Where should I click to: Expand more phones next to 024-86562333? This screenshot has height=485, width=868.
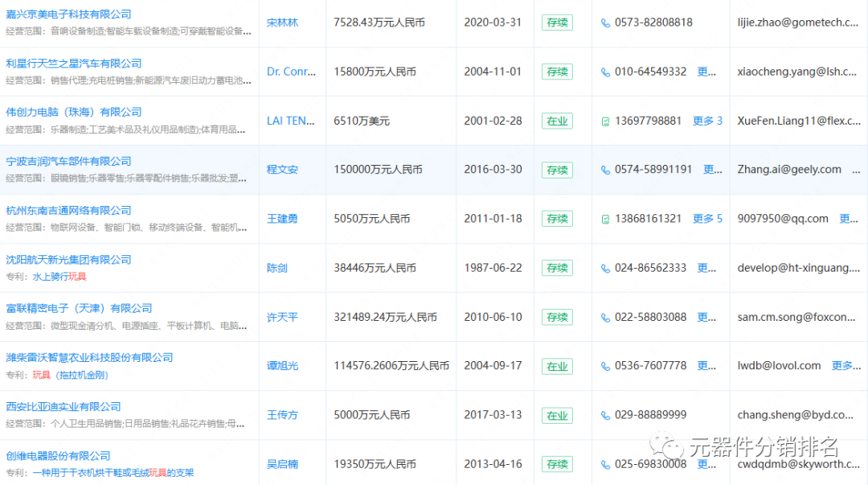[706, 268]
